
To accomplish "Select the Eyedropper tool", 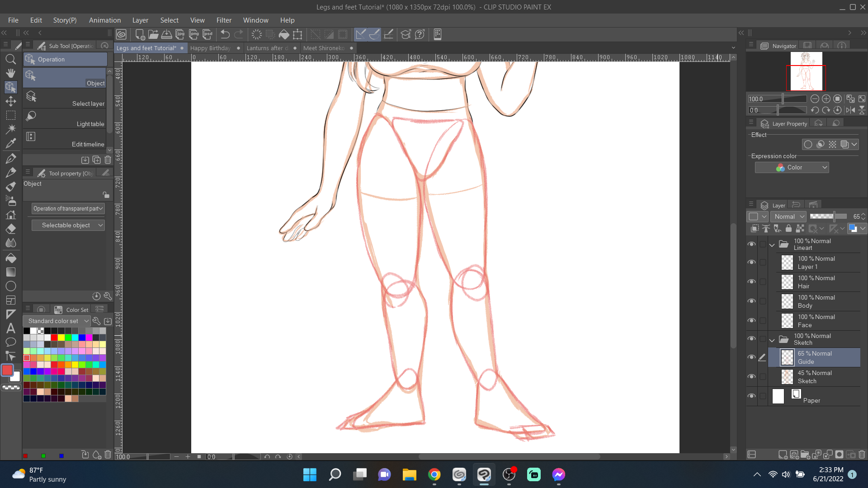I will [10, 144].
